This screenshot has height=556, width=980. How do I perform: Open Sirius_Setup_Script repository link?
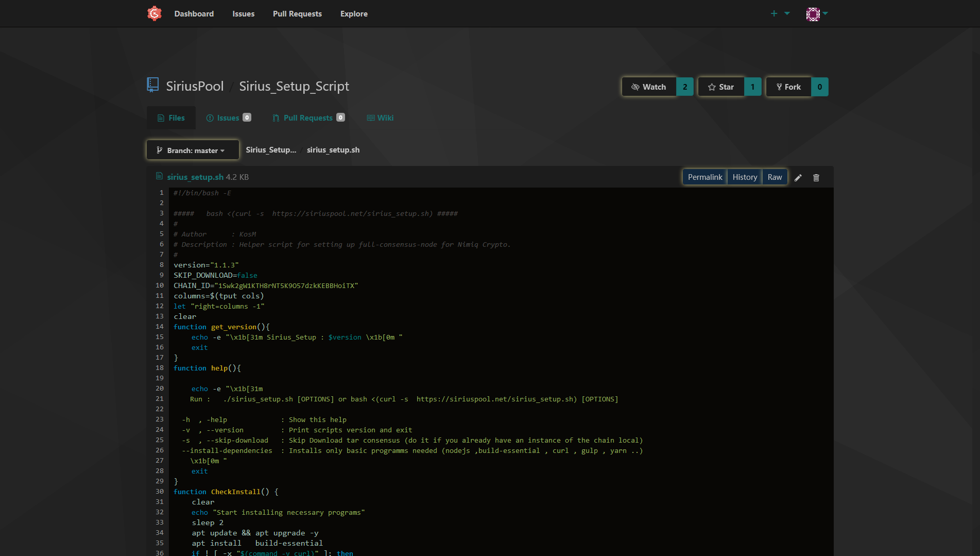click(294, 86)
